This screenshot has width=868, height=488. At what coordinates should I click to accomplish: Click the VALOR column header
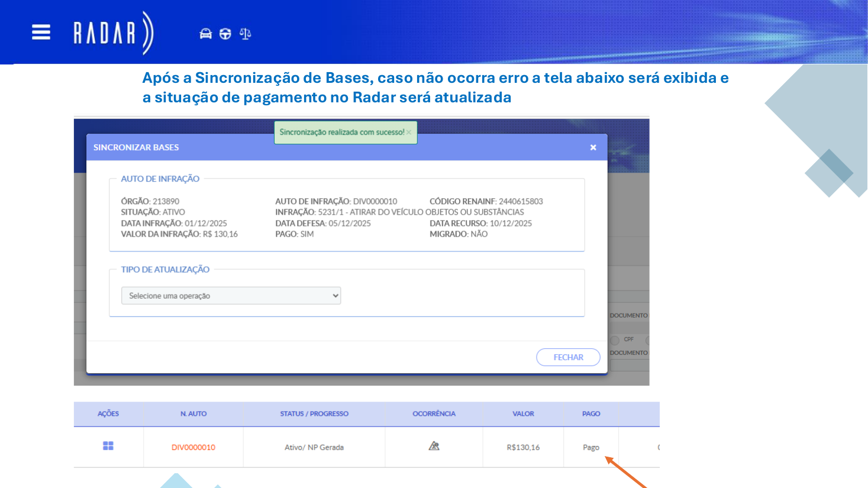click(x=523, y=413)
